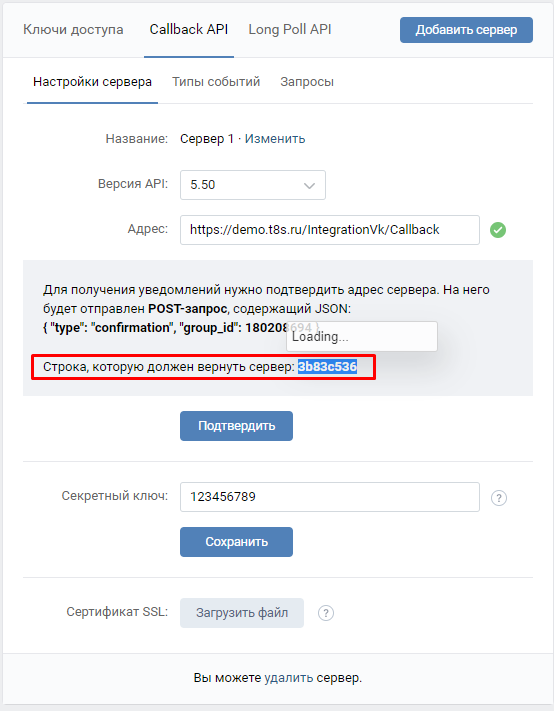
Task: Select the Настройки сервера sub-tab
Action: pyautogui.click(x=92, y=82)
